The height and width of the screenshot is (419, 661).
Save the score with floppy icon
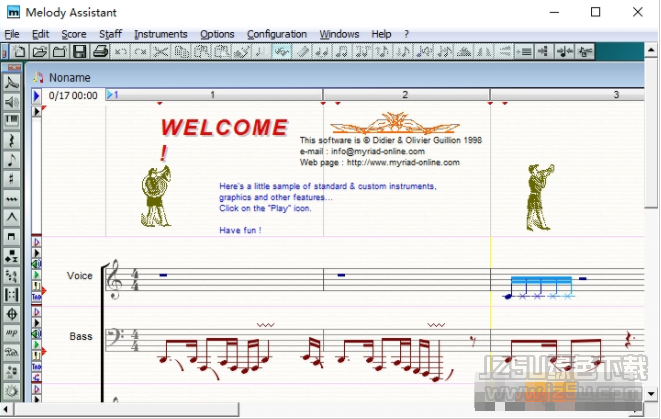coord(80,52)
